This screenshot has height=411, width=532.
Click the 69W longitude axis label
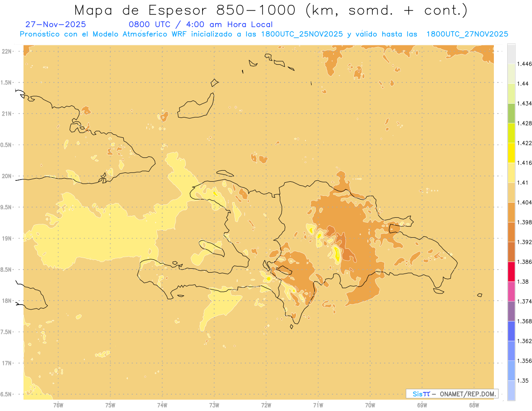(422, 405)
